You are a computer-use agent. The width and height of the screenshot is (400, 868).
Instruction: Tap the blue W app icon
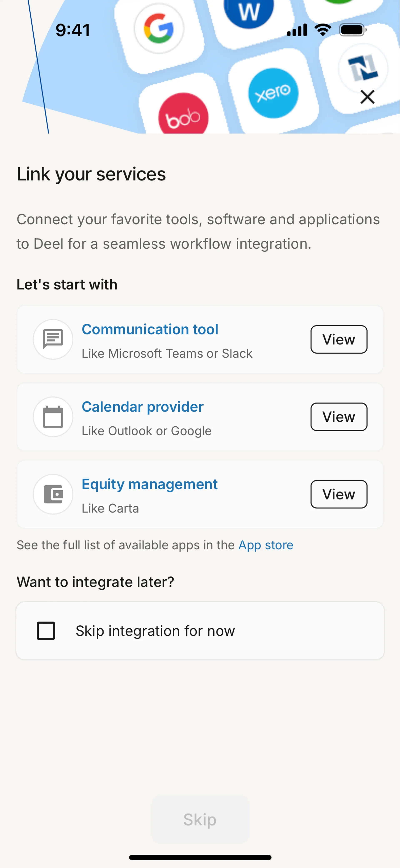[x=249, y=12]
